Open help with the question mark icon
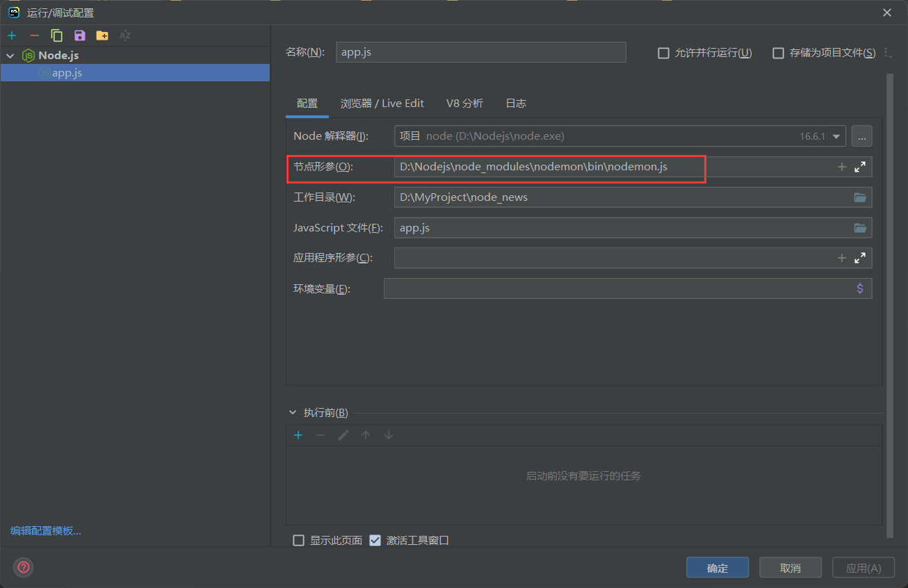Image resolution: width=908 pixels, height=588 pixels. (x=24, y=568)
